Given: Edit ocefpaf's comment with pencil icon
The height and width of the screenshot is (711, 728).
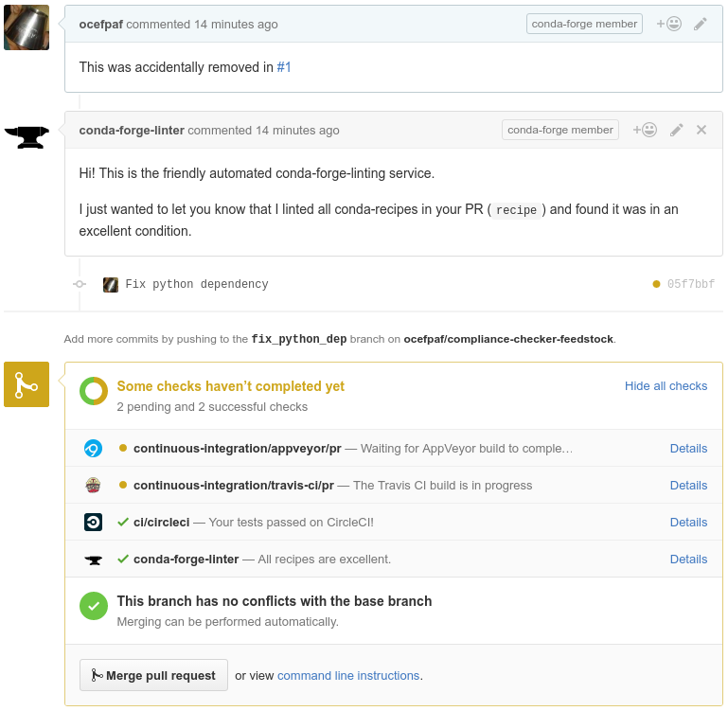Looking at the screenshot, I should (x=701, y=24).
